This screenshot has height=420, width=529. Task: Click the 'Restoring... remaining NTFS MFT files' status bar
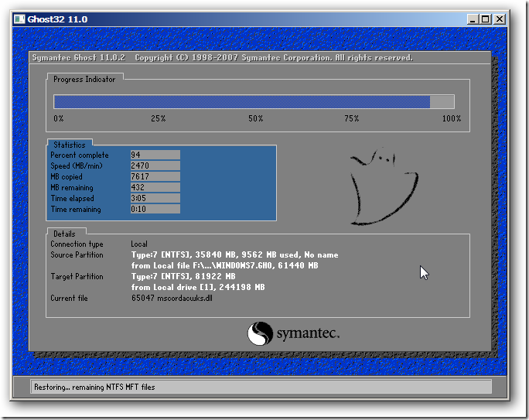(x=261, y=387)
